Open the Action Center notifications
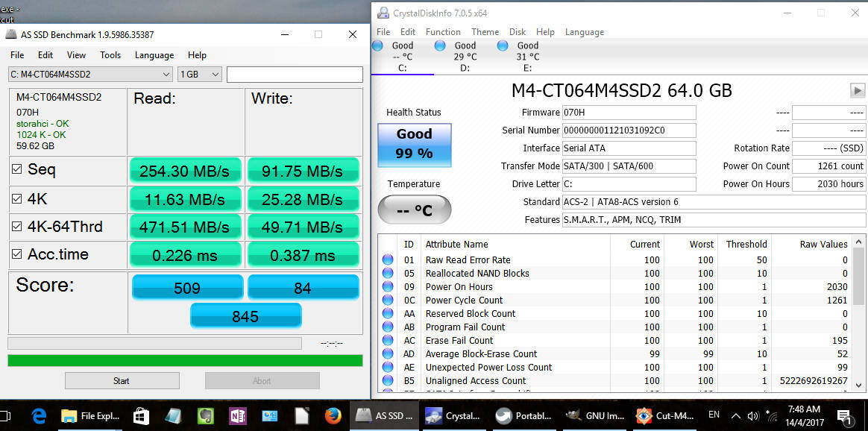Image resolution: width=868 pixels, height=431 pixels. [x=843, y=416]
